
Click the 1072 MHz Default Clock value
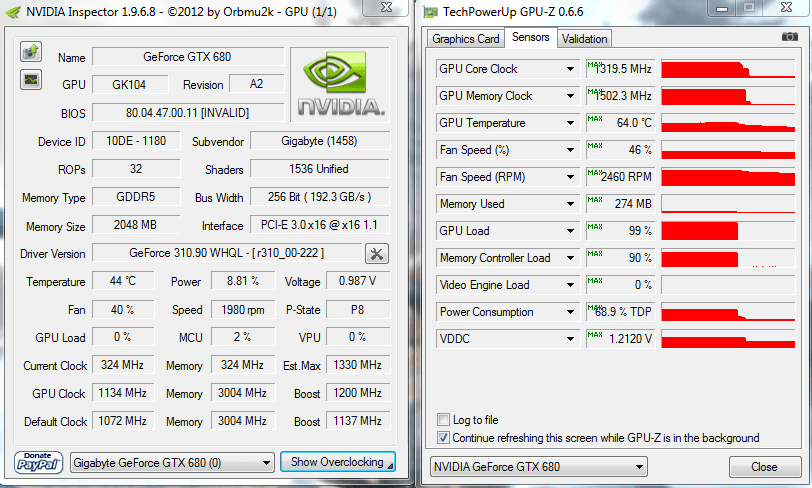pyautogui.click(x=123, y=421)
